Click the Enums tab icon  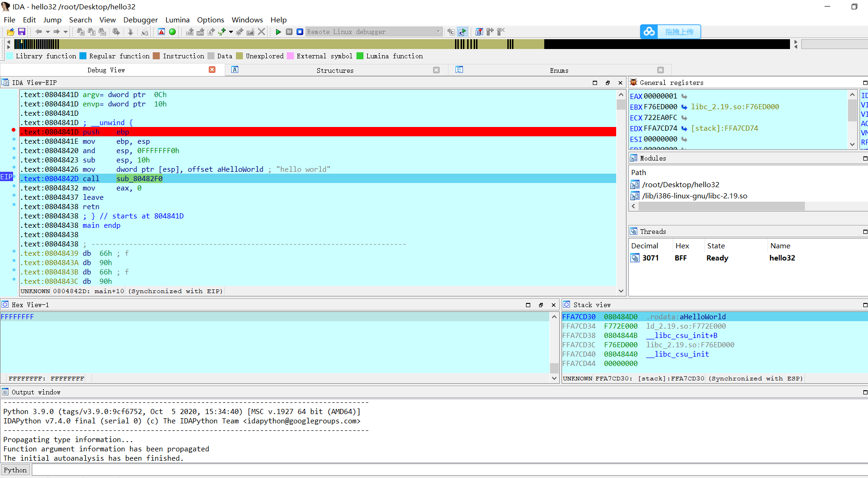pyautogui.click(x=459, y=70)
